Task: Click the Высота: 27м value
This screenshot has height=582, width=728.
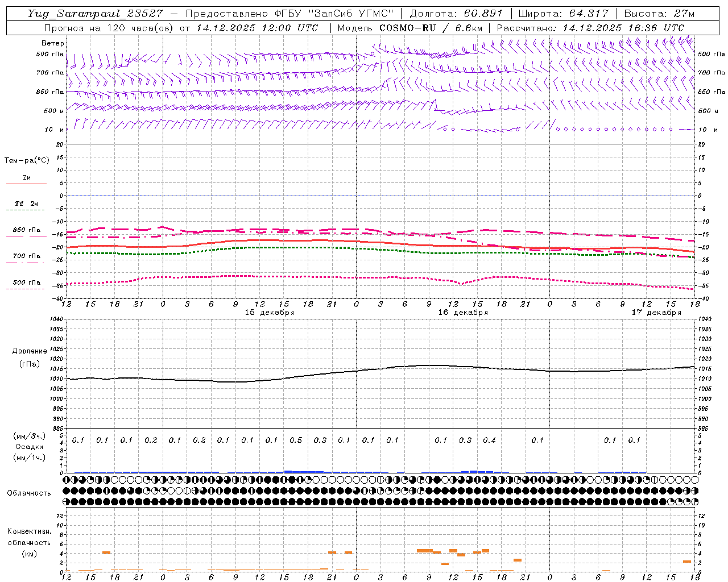Action: point(659,14)
